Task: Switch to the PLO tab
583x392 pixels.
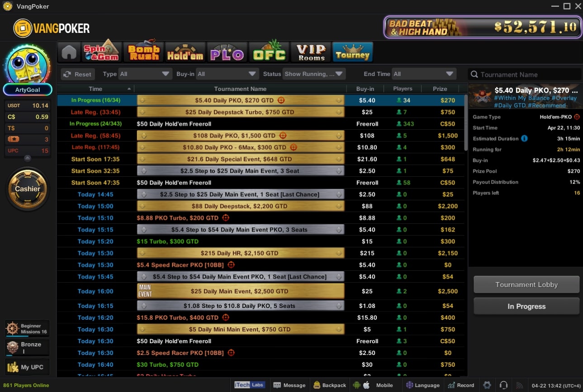Action: [x=227, y=52]
